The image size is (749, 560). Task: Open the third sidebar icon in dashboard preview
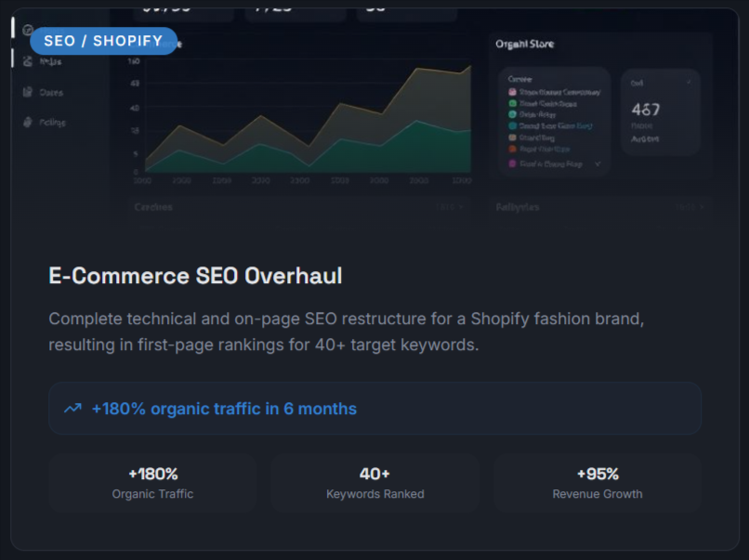(28, 92)
